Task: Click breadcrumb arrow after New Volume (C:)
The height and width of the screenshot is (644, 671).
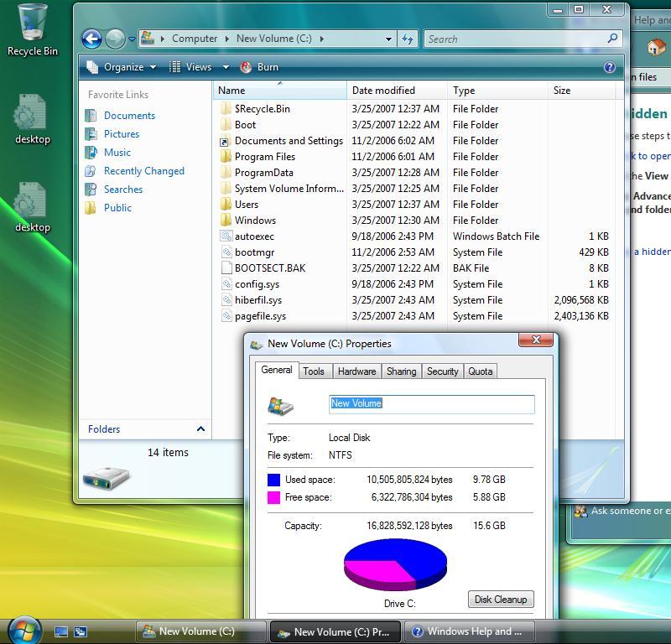Action: (321, 39)
